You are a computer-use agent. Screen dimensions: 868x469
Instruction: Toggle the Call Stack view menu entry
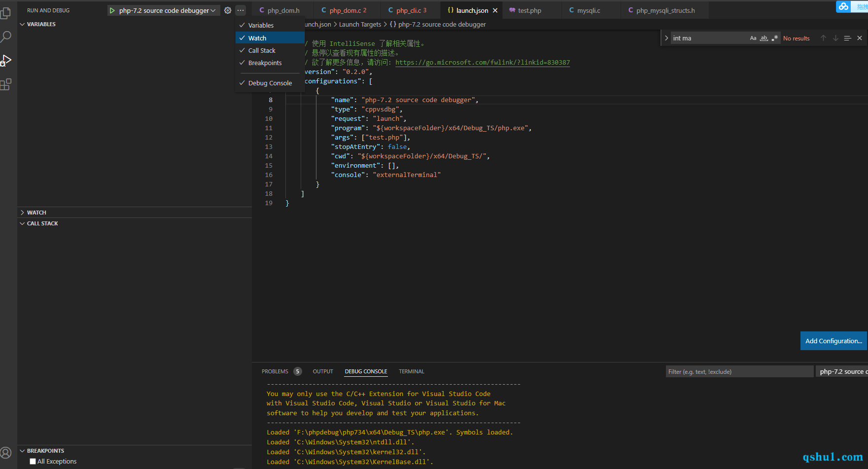pyautogui.click(x=270, y=50)
